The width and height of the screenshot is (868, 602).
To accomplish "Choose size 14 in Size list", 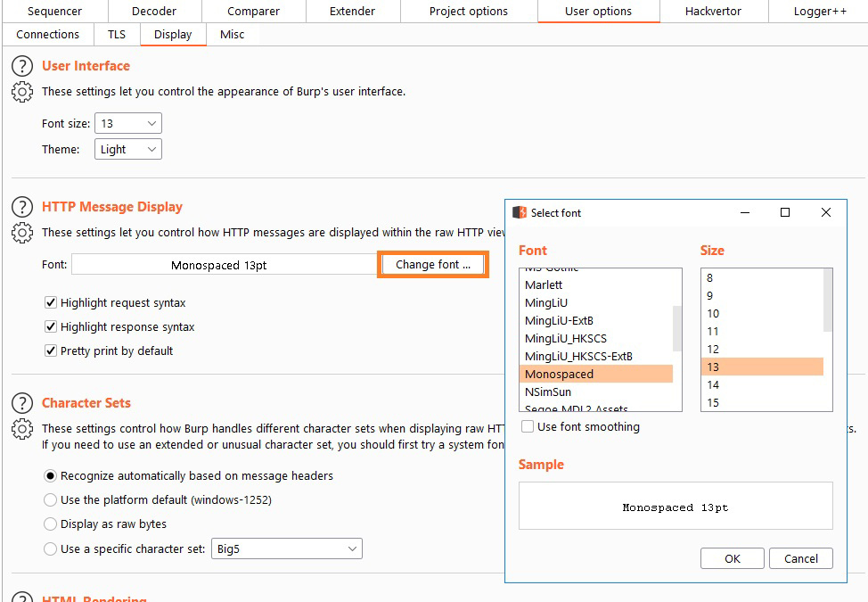I will pos(762,384).
